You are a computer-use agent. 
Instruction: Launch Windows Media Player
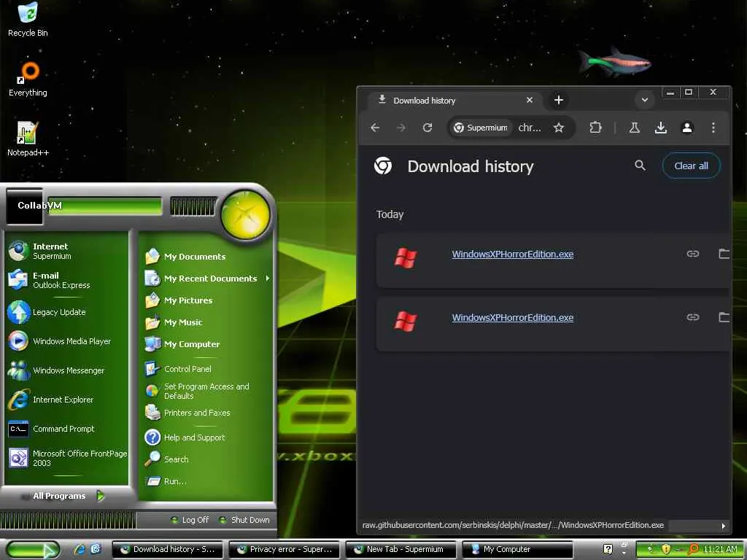point(67,341)
